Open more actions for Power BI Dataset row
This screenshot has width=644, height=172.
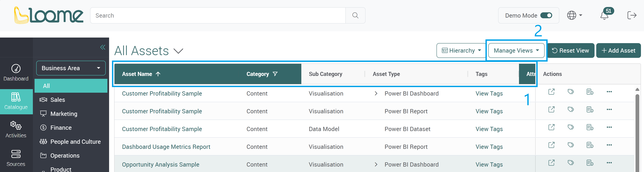pyautogui.click(x=609, y=127)
